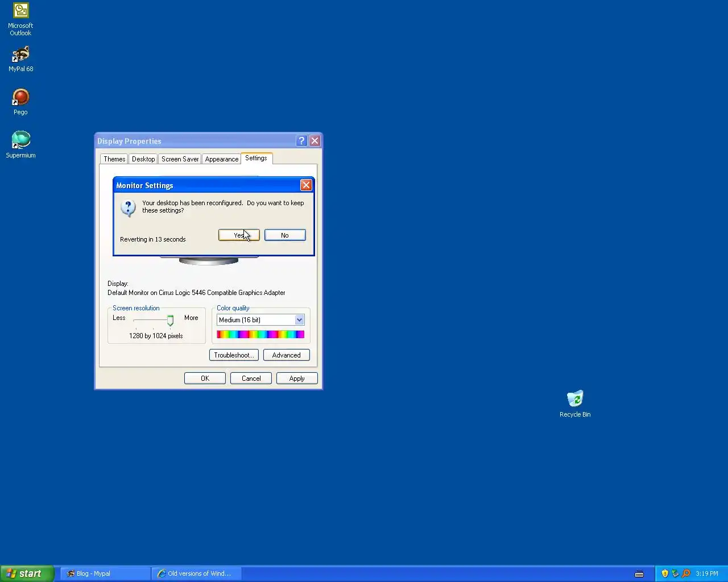Open the Microsoft Outlook desktop icon

tap(20, 19)
